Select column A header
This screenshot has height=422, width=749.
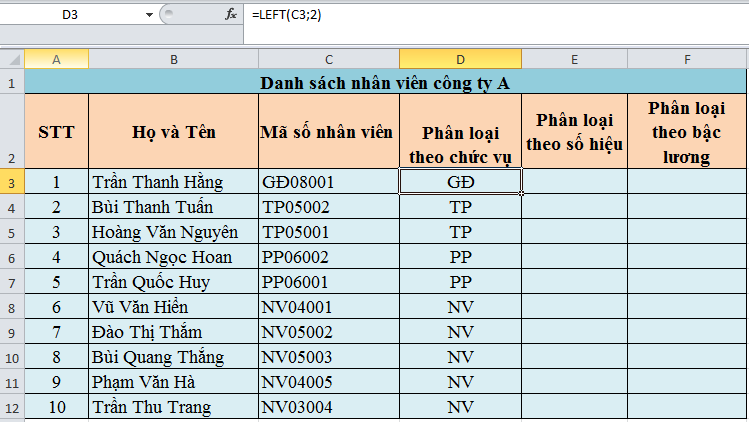tap(56, 59)
